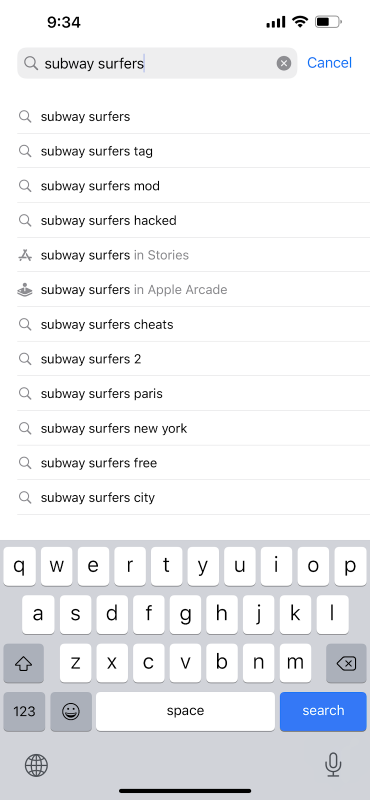Choose the 'subway surfers 2' suggestion
Screen dimensions: 370x800
pyautogui.click(x=193, y=359)
